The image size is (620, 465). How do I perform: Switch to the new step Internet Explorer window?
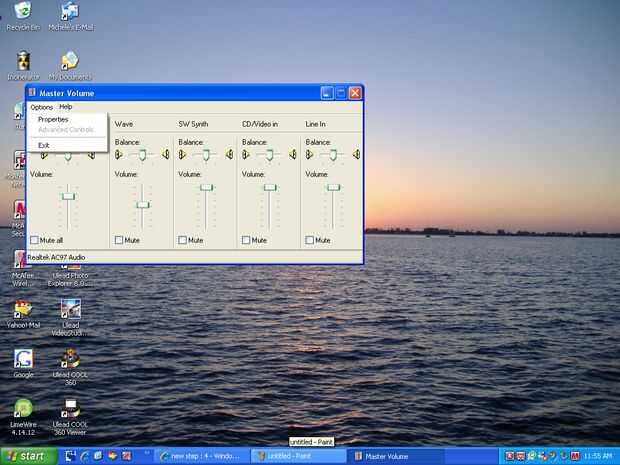click(x=202, y=456)
